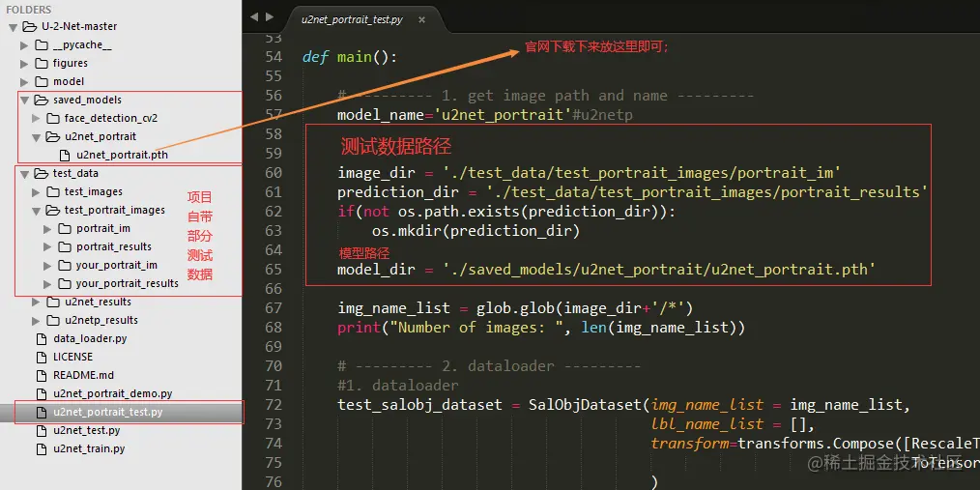Viewport: 980px width, 490px height.
Task: Expand the your_portrait_results folder arrow
Action: pyautogui.click(x=47, y=284)
